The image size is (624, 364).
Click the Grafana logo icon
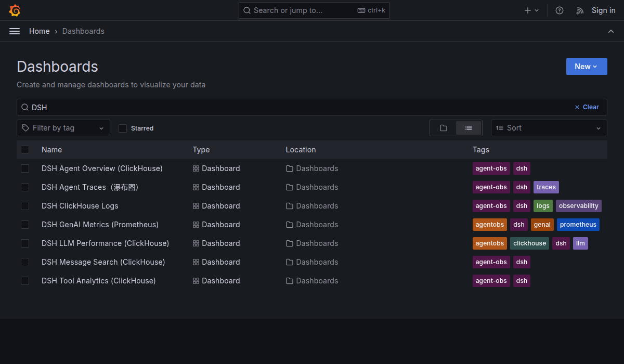(15, 10)
